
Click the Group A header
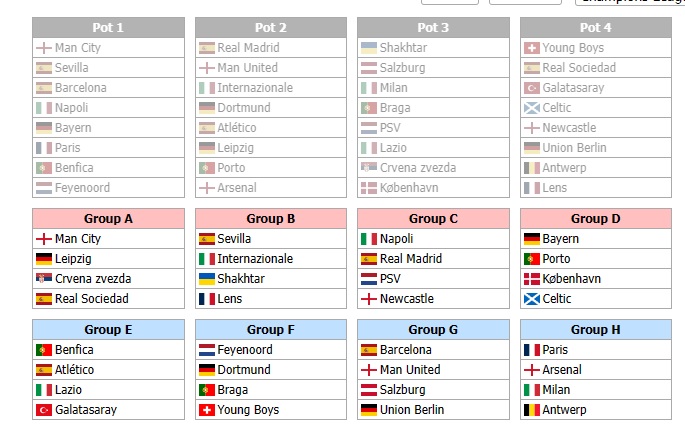pos(108,218)
